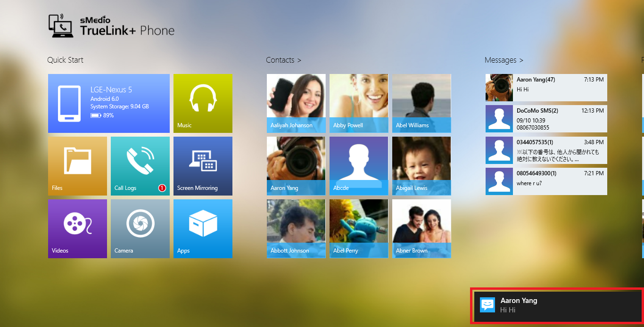Open the Aaron Yang message thread
644x327 pixels.
546,88
